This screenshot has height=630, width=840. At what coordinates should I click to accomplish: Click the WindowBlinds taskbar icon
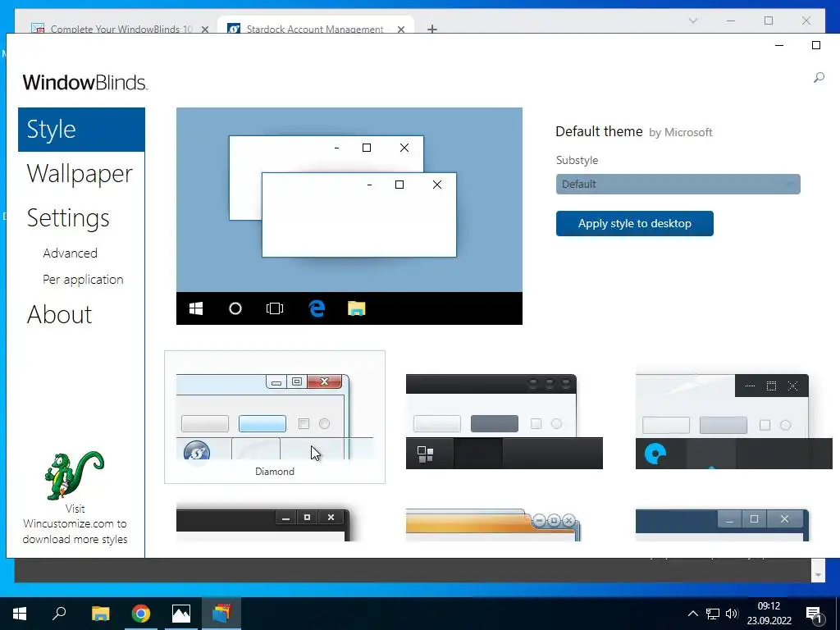click(221, 614)
